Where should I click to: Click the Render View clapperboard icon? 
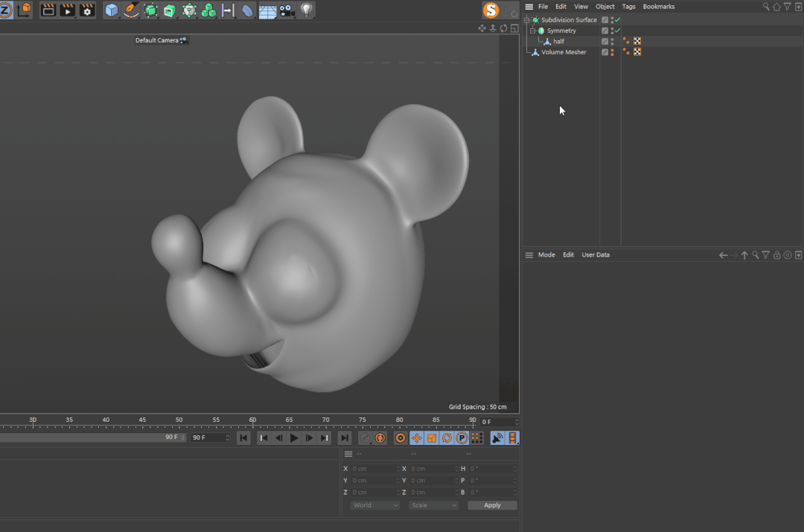pyautogui.click(x=48, y=10)
